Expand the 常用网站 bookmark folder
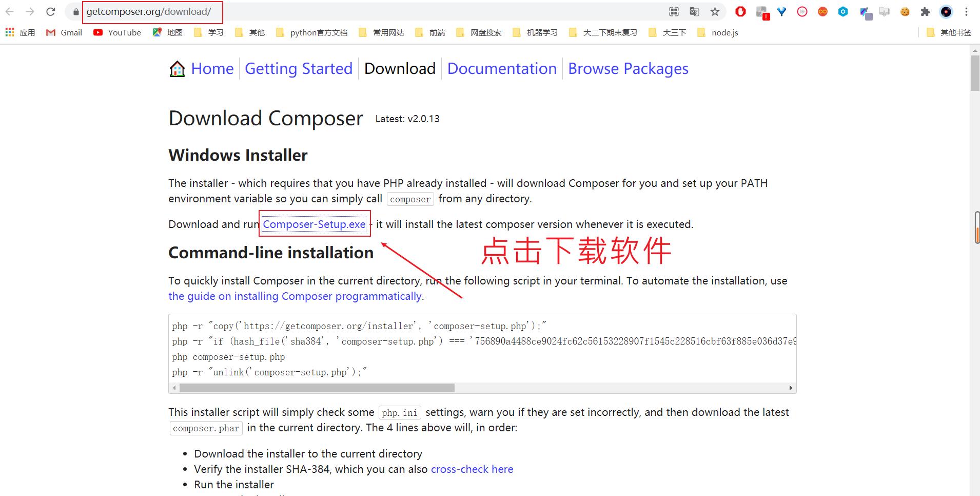This screenshot has width=980, height=496. click(x=381, y=32)
